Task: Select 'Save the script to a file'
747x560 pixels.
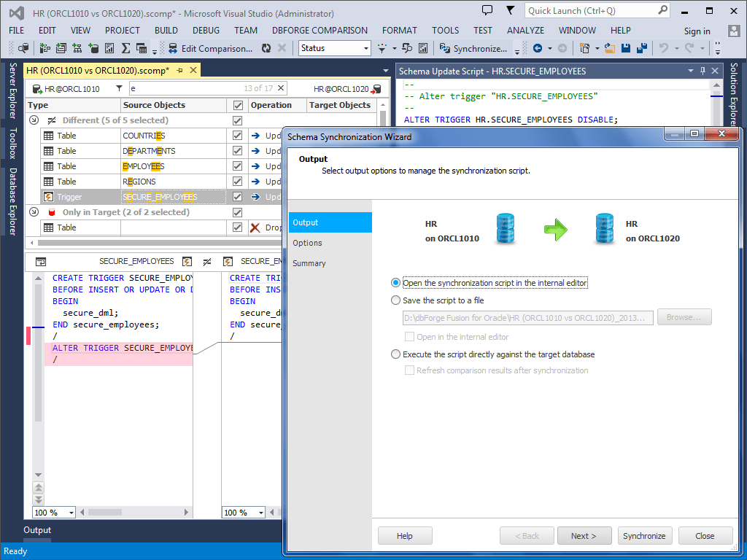Action: pos(396,300)
